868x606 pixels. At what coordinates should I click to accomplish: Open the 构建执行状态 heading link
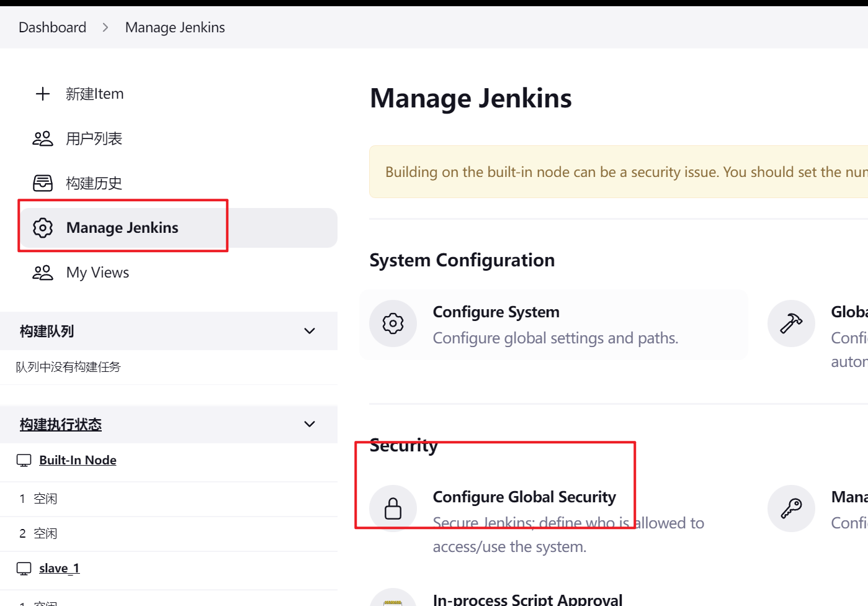coord(61,424)
